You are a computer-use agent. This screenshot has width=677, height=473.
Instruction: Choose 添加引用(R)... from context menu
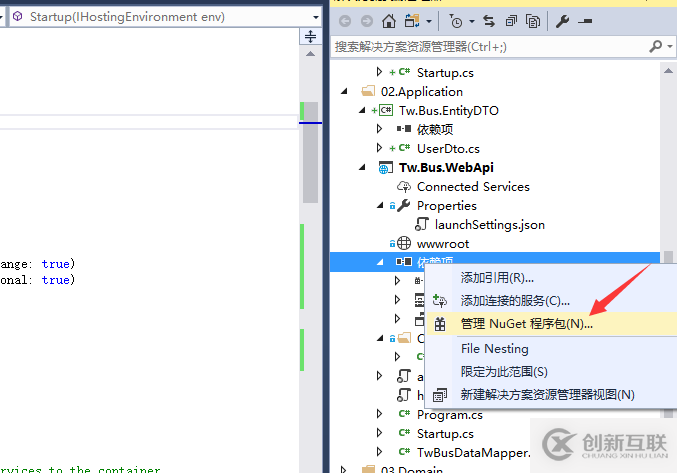click(497, 277)
